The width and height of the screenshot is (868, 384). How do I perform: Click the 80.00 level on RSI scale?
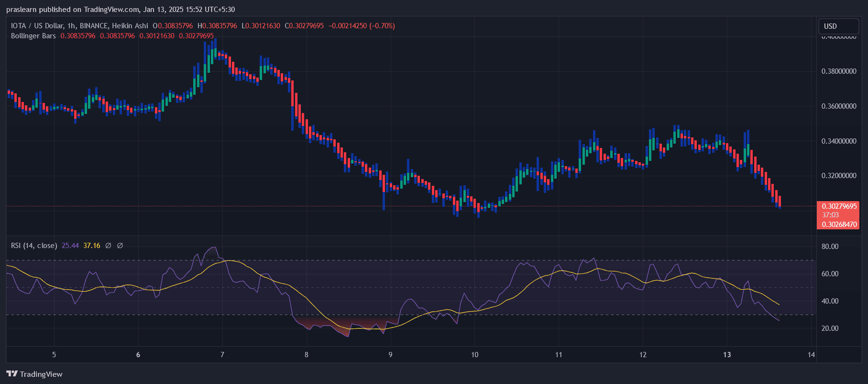pyautogui.click(x=830, y=247)
